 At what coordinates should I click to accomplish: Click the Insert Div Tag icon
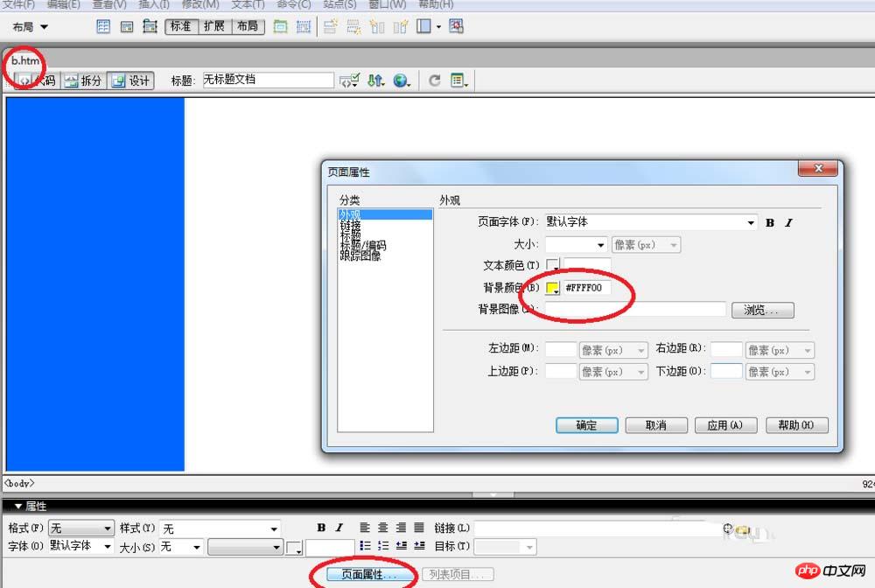coord(127,26)
